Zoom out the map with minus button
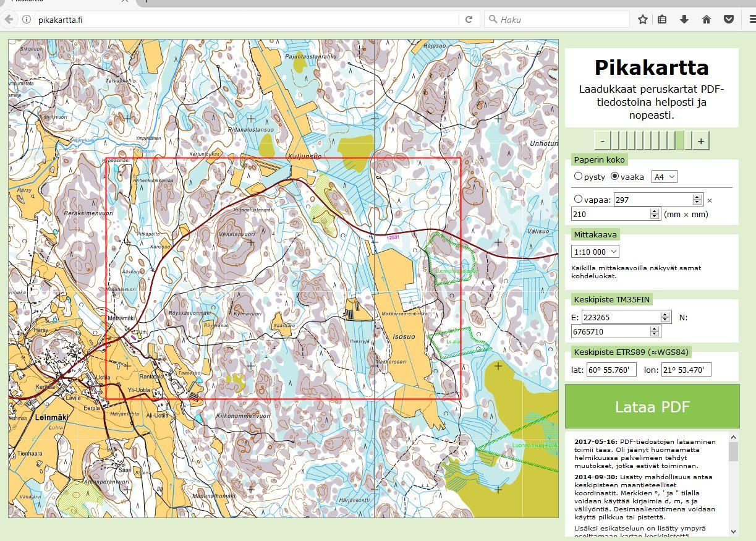Screen dimensions: 756x541 pyautogui.click(x=603, y=141)
